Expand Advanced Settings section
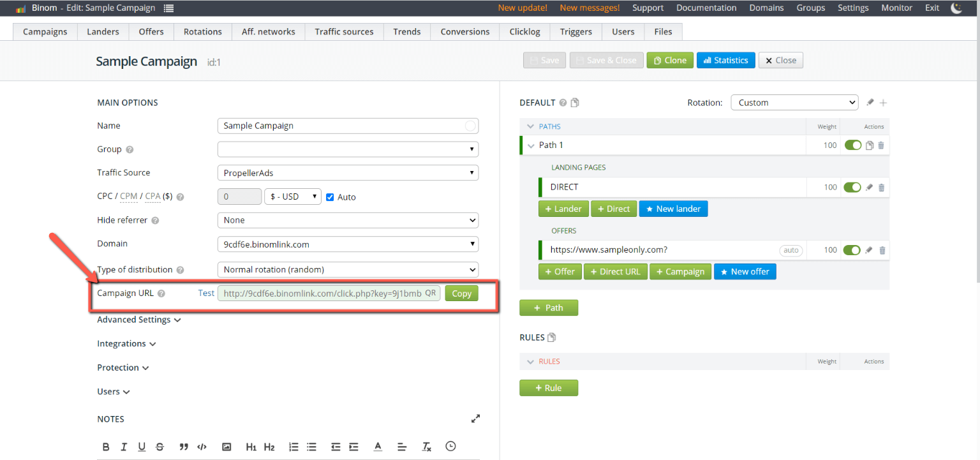The image size is (980, 460). (138, 320)
